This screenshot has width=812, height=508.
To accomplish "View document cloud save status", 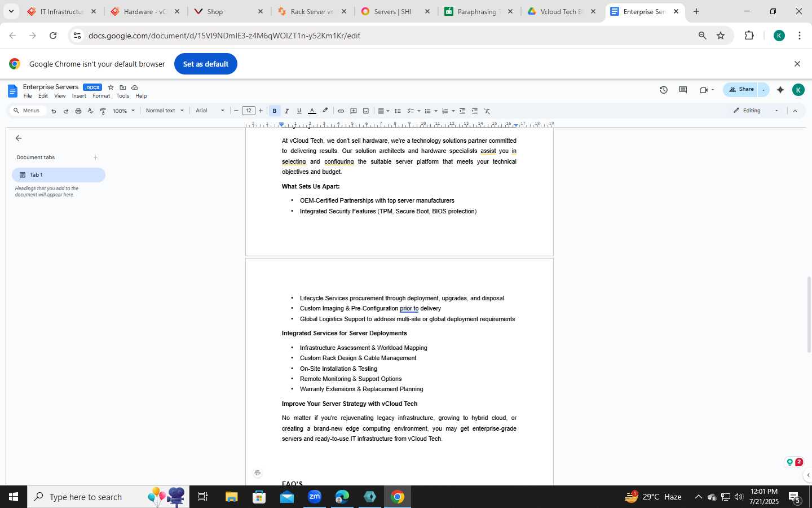I will 135,87.
